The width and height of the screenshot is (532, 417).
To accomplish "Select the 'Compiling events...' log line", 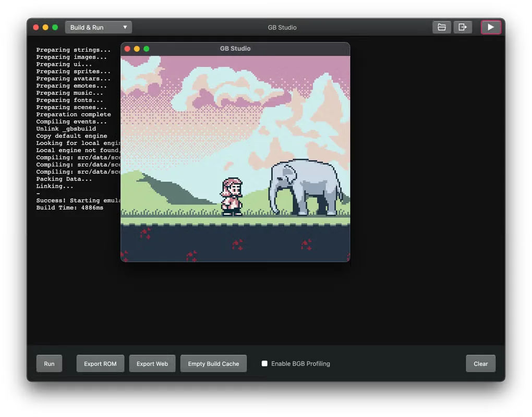I will click(x=71, y=121).
